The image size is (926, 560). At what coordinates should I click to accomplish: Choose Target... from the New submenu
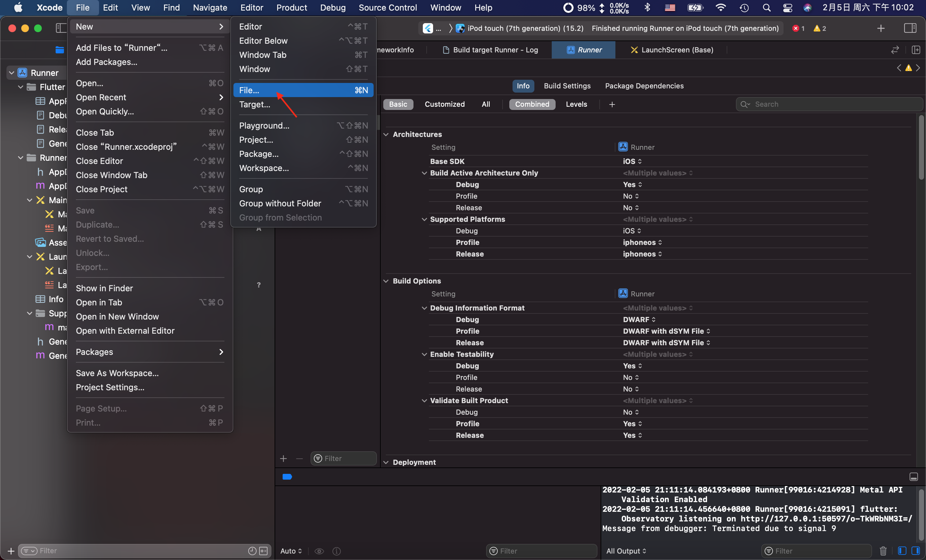point(303,104)
